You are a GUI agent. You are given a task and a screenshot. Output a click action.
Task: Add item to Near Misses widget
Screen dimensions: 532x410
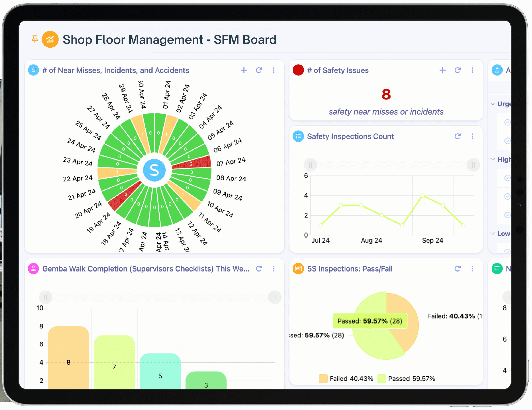(244, 70)
